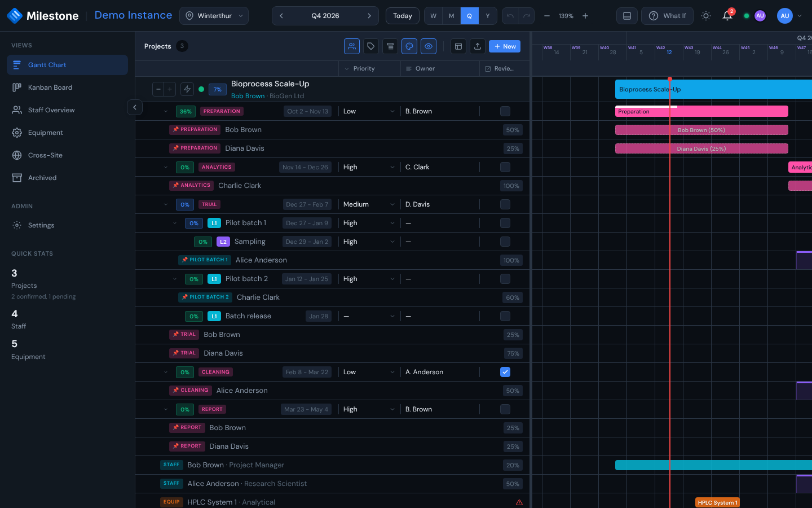This screenshot has height=508, width=812.
Task: Check review box for Preparation row
Action: [505, 111]
